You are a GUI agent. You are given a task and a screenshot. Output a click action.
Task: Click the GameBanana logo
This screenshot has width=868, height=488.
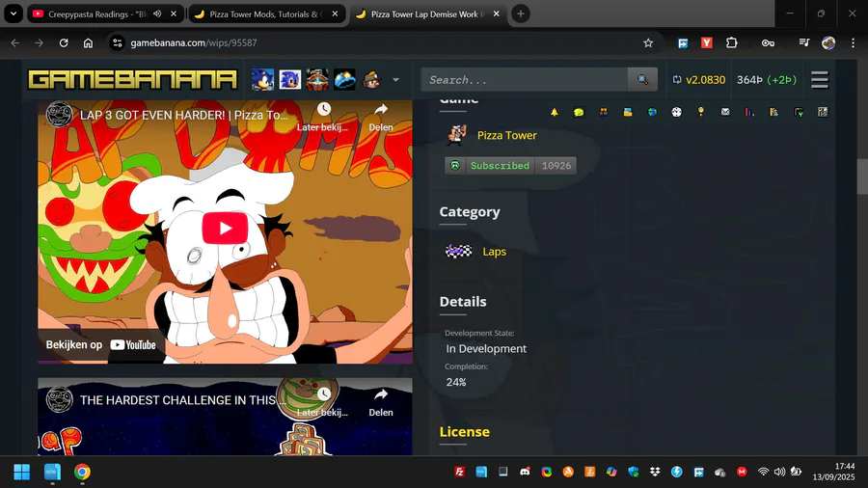[132, 80]
